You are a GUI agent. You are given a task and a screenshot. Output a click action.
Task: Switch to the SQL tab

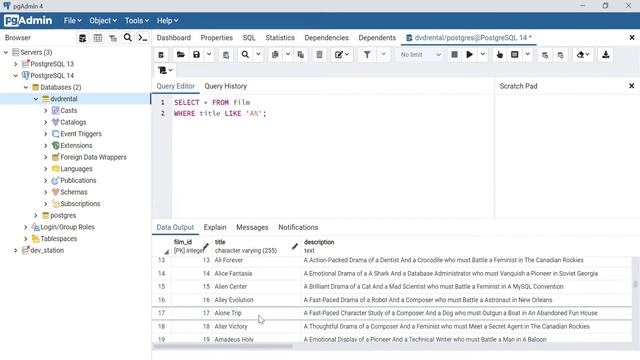coord(249,38)
